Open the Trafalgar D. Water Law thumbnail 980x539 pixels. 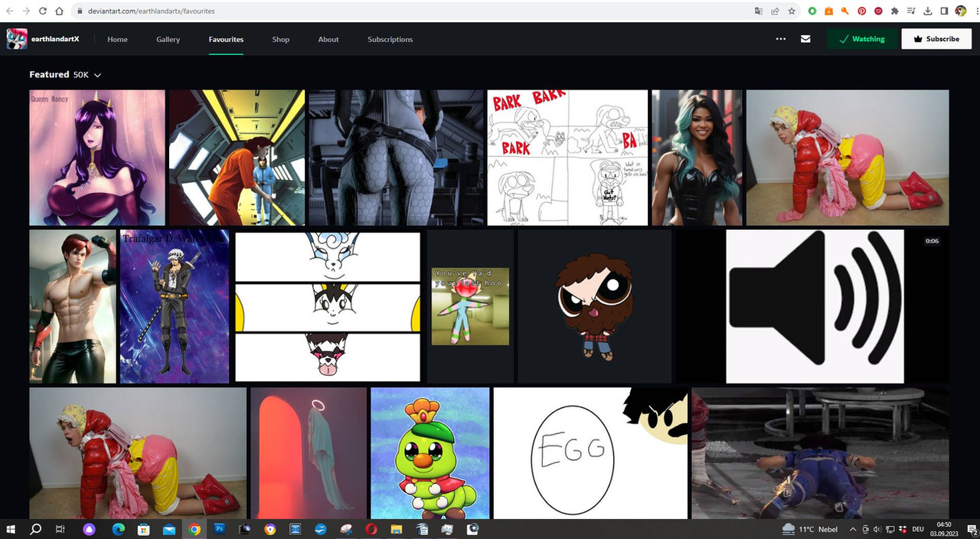(x=175, y=306)
